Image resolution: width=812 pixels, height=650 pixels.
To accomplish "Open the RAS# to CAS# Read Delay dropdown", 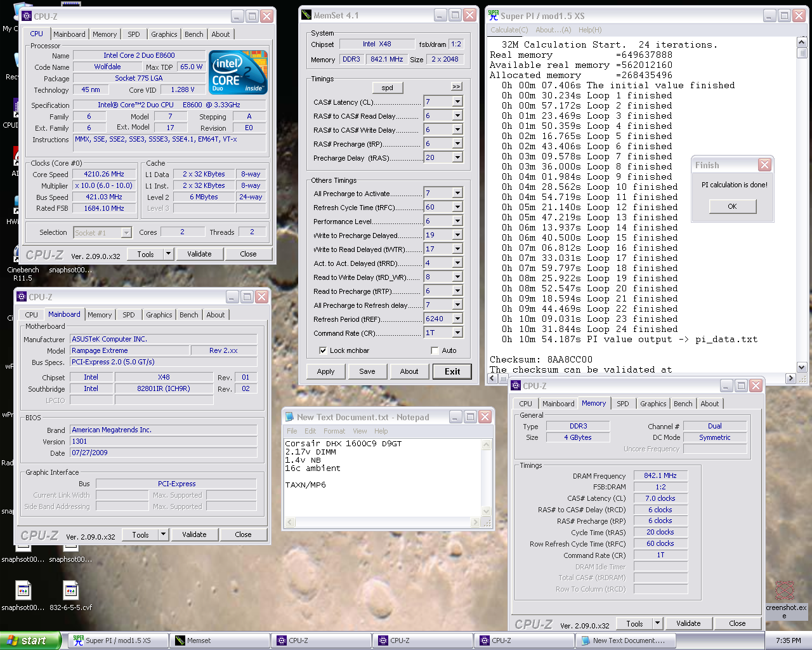I will click(x=457, y=116).
